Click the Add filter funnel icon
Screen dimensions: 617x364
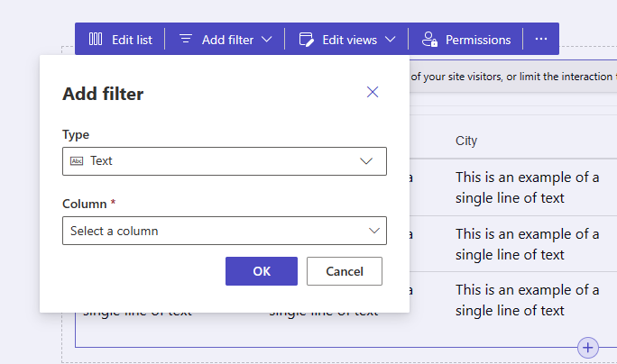pyautogui.click(x=187, y=40)
